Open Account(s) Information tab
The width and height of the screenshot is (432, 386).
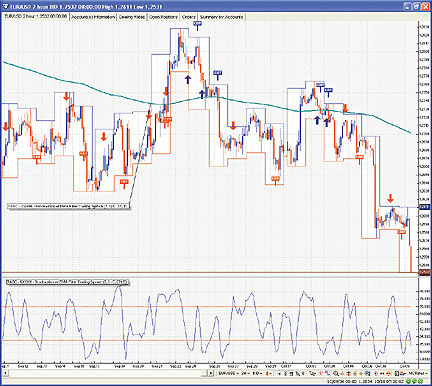tap(93, 17)
